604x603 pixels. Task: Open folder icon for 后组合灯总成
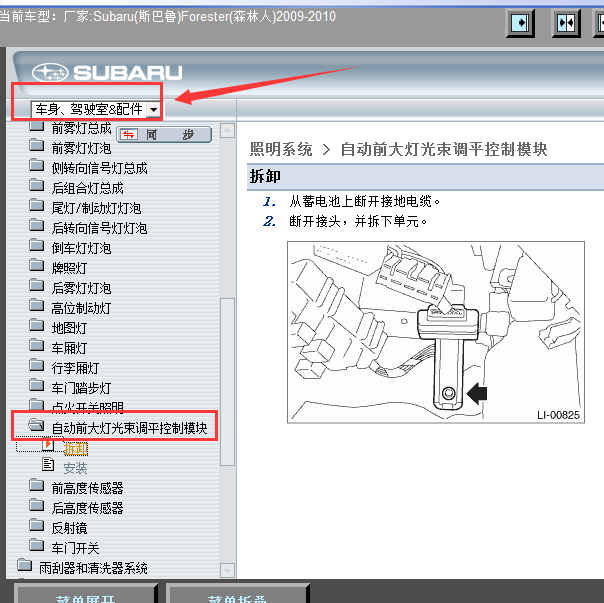[37, 185]
